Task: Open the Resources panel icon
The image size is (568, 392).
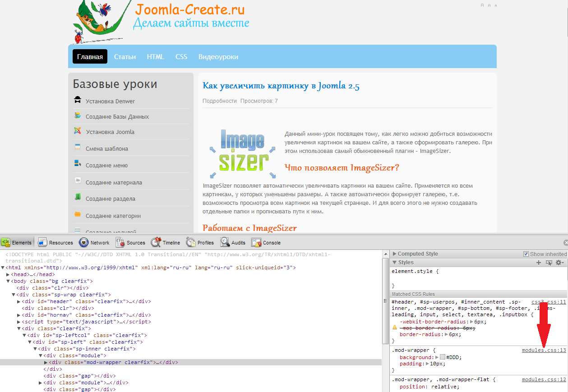Action: coord(42,242)
